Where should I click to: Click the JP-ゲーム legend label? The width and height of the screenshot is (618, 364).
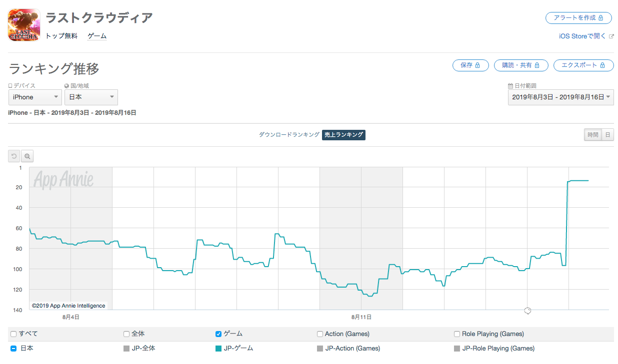(x=238, y=349)
